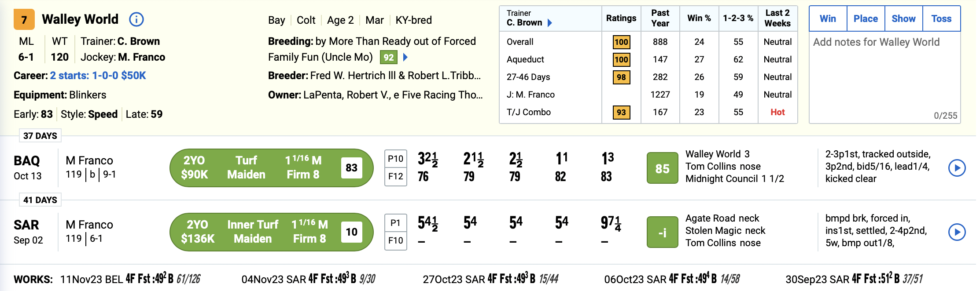Open the SAR Inner Turf Maiden race pill
980x291 pixels.
tap(271, 232)
